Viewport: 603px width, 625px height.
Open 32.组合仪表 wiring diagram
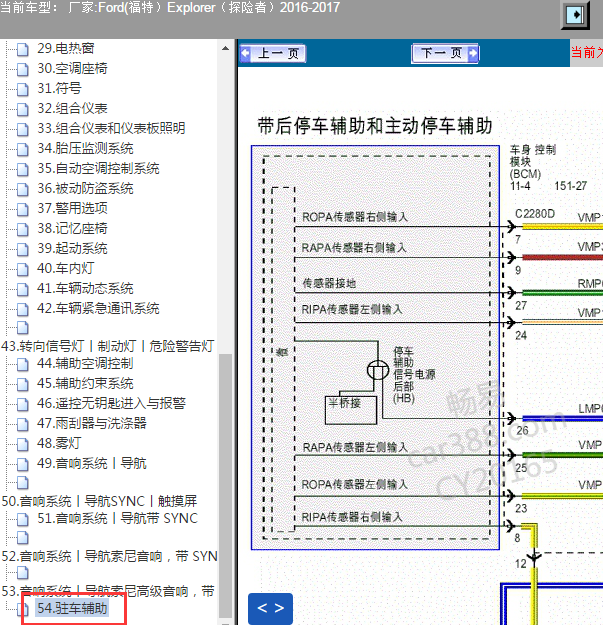(x=73, y=108)
